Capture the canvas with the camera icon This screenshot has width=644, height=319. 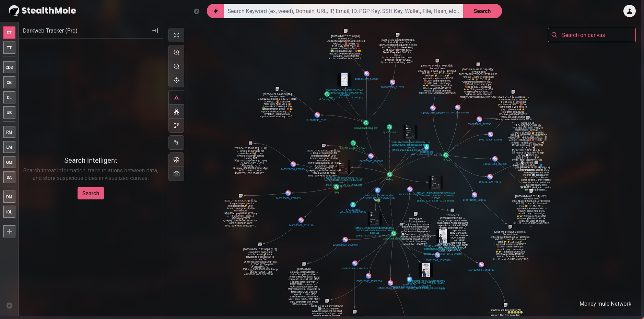(176, 174)
